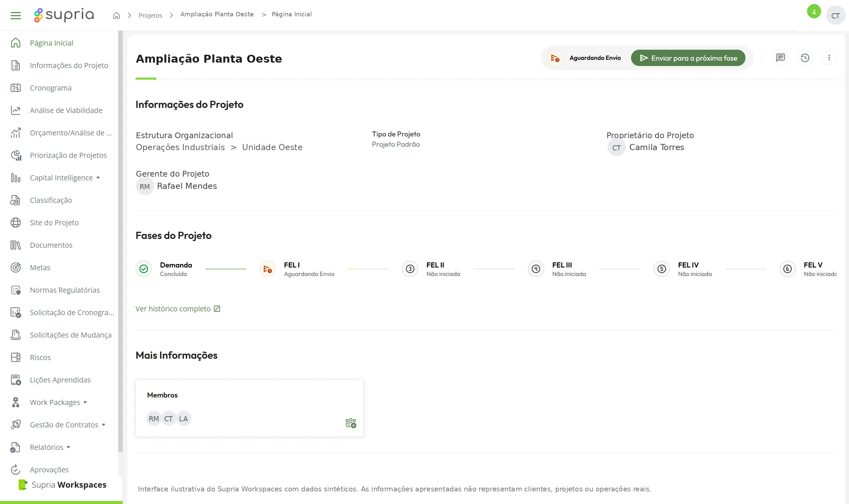Click the Demanda completed phase icon
Screen dimensions: 849x504
(x=144, y=269)
